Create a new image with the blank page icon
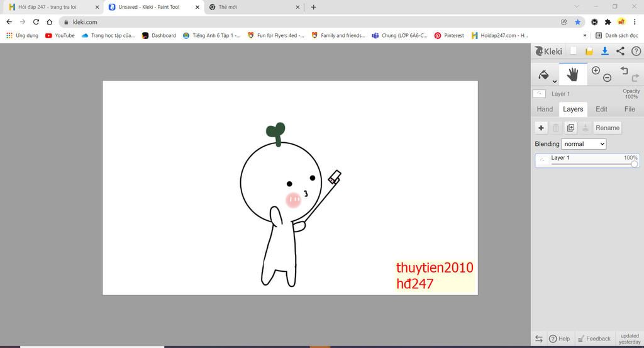 [x=574, y=51]
